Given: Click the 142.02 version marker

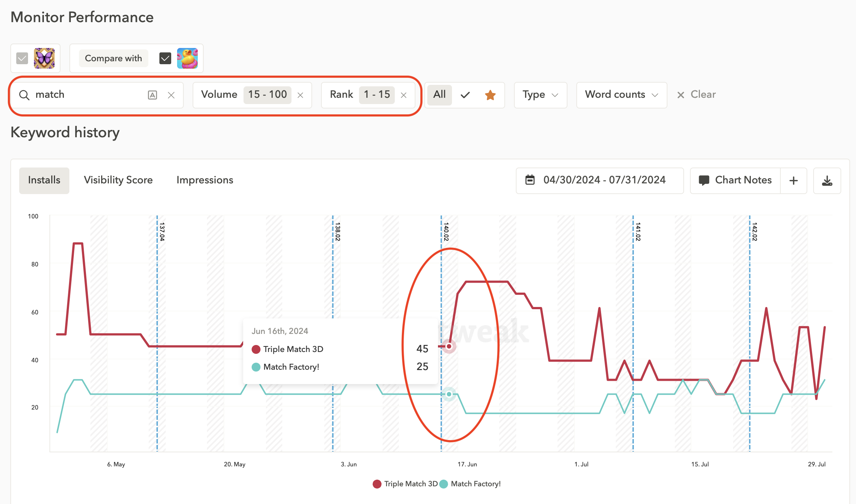Looking at the screenshot, I should click(754, 232).
